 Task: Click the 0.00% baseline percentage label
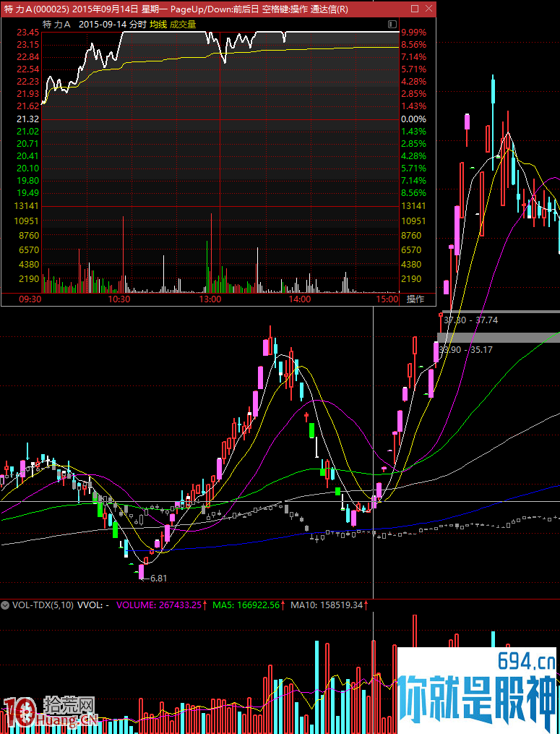pos(414,119)
